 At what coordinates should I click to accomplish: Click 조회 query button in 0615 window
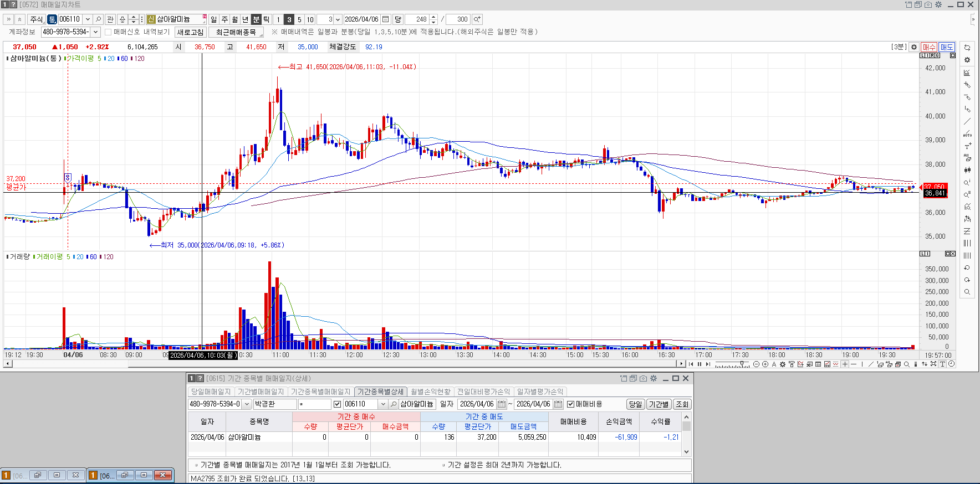click(x=682, y=404)
